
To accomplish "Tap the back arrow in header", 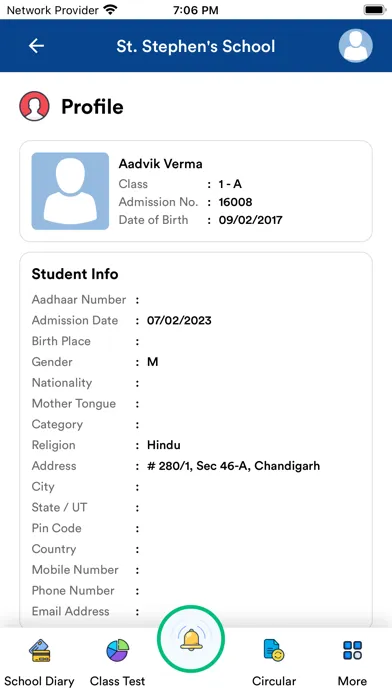I will [36, 46].
